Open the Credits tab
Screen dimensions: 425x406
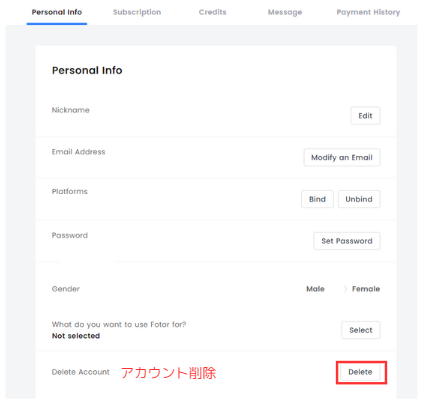tap(212, 12)
